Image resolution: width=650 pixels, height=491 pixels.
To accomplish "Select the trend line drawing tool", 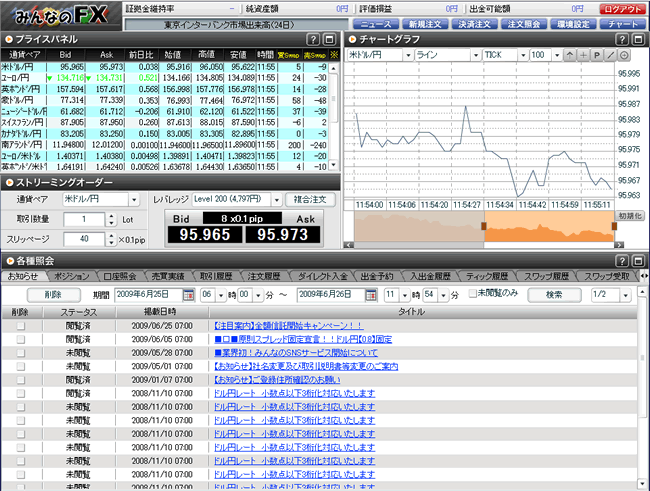I will pos(610,55).
